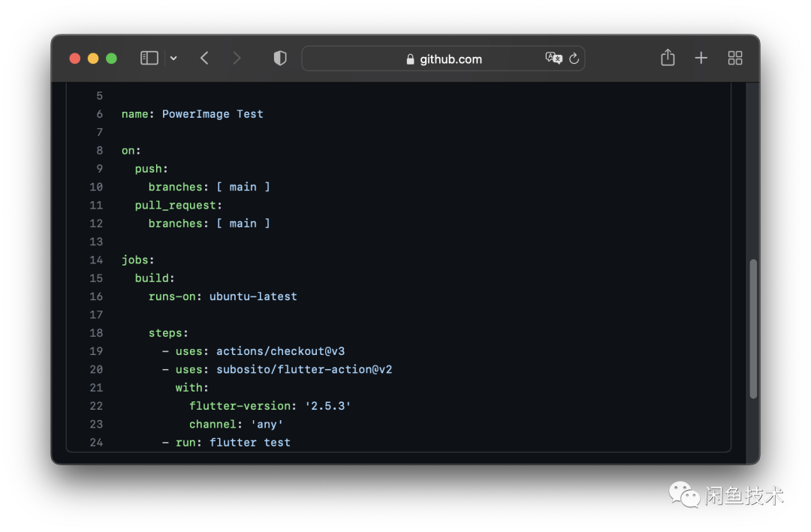Show the tab overview grid
This screenshot has width=811, height=532.
735,58
